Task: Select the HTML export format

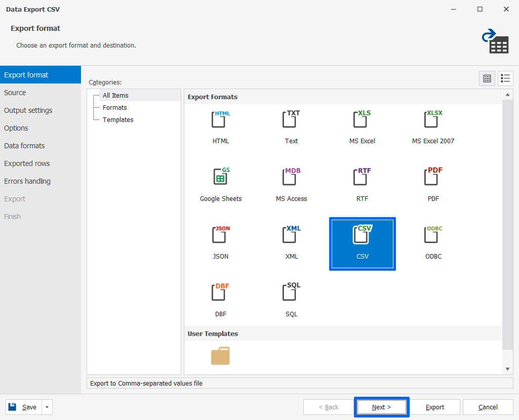Action: pos(220,125)
